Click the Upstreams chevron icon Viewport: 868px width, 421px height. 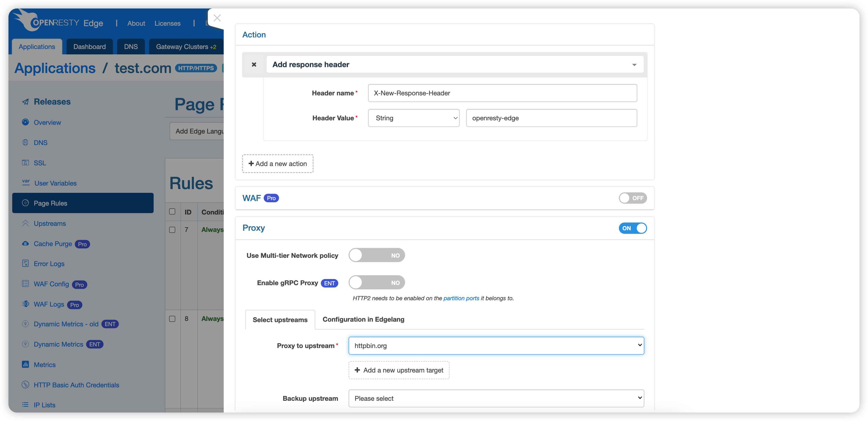[25, 223]
